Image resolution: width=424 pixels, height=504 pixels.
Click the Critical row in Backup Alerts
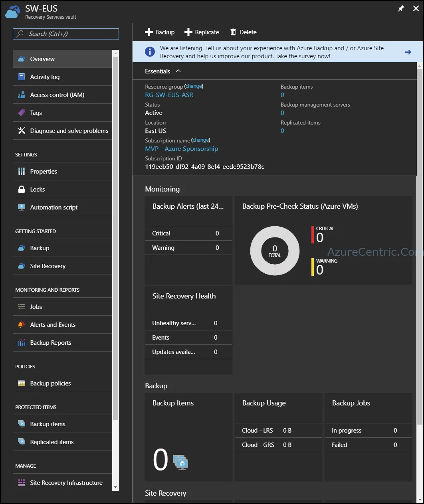click(x=188, y=233)
